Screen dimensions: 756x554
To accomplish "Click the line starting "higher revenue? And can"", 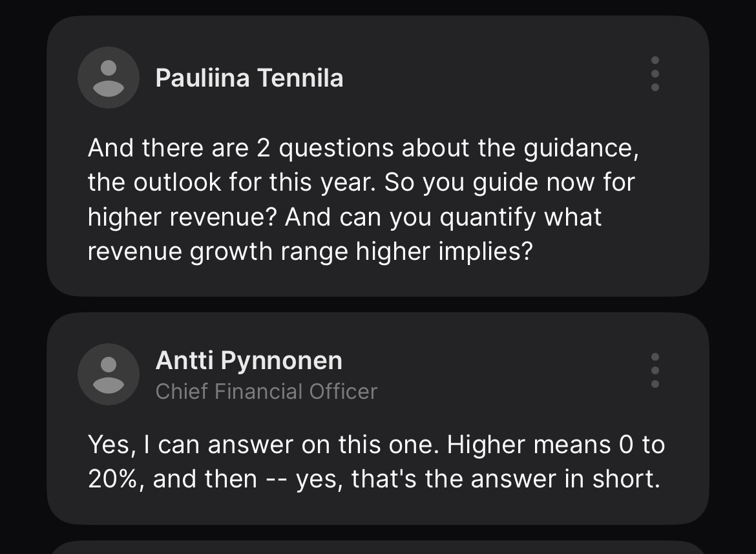I will click(344, 217).
